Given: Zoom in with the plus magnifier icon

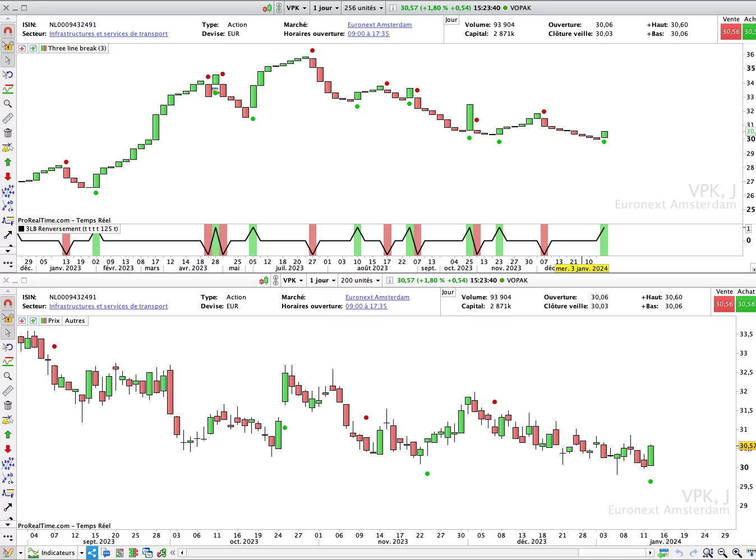Looking at the screenshot, I should (x=737, y=553).
